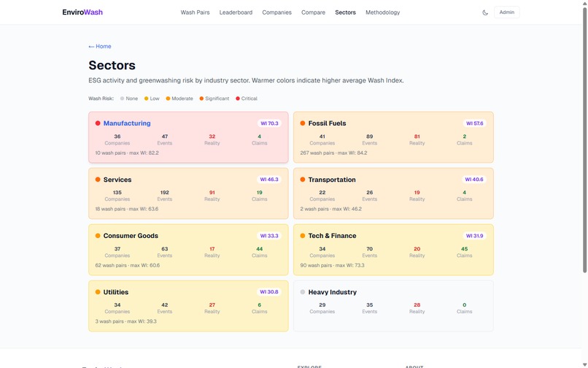Click the WI 40.6 badge on Transportation

pyautogui.click(x=474, y=180)
